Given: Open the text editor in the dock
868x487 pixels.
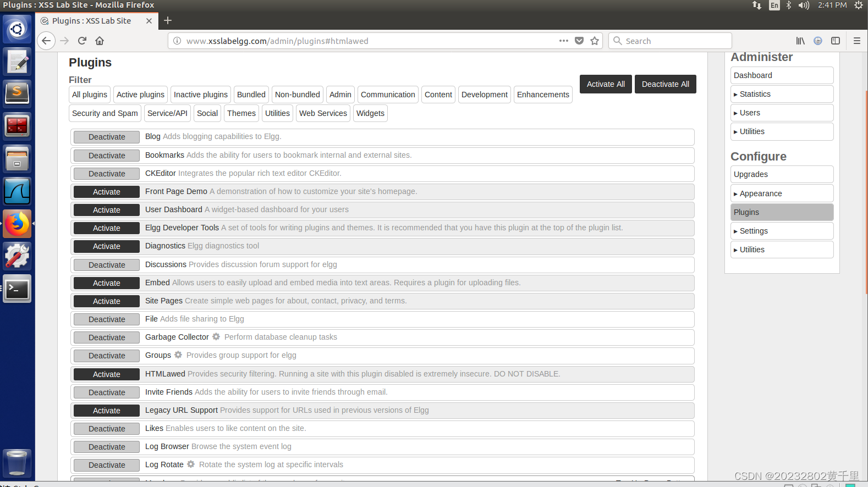Looking at the screenshot, I should tap(17, 61).
